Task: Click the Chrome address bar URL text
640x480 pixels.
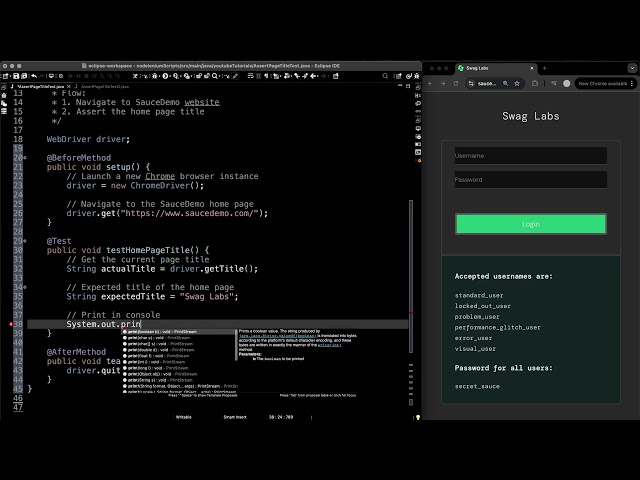Action: click(x=487, y=83)
